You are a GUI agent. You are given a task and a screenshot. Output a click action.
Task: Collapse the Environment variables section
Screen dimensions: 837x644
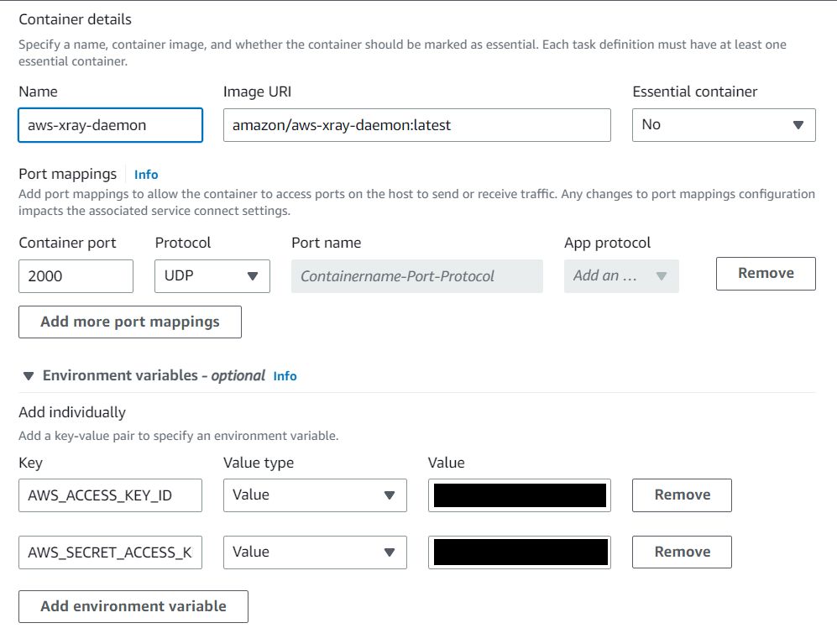[29, 376]
